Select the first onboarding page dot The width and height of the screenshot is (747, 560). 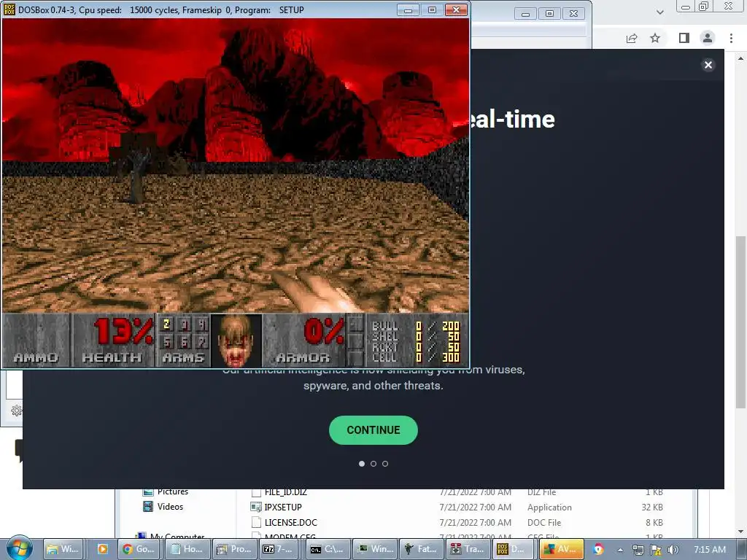[x=362, y=464]
